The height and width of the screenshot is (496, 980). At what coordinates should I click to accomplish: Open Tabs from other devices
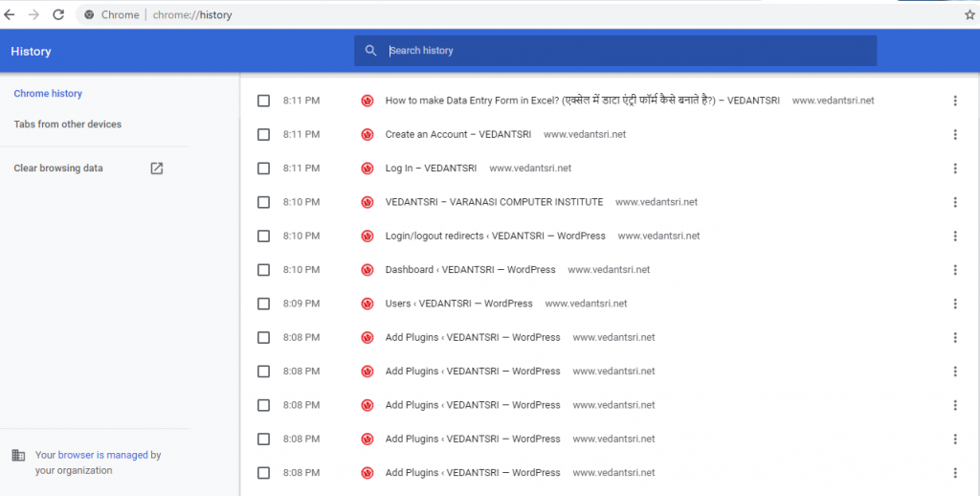click(x=68, y=124)
